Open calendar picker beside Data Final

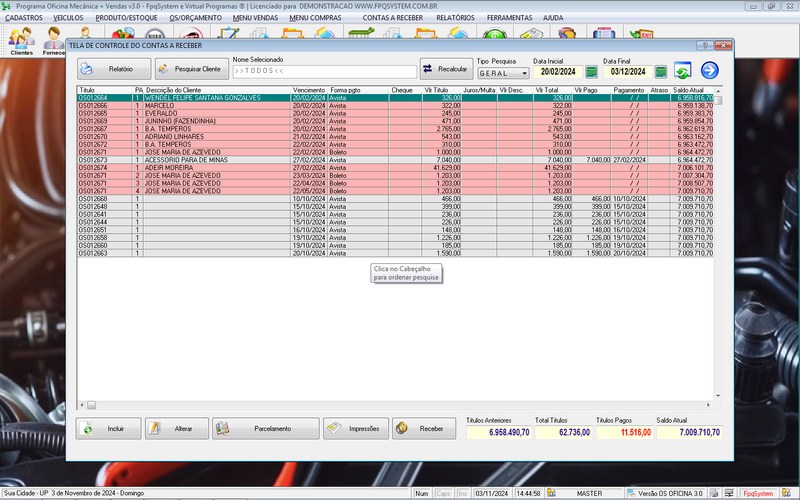point(661,72)
